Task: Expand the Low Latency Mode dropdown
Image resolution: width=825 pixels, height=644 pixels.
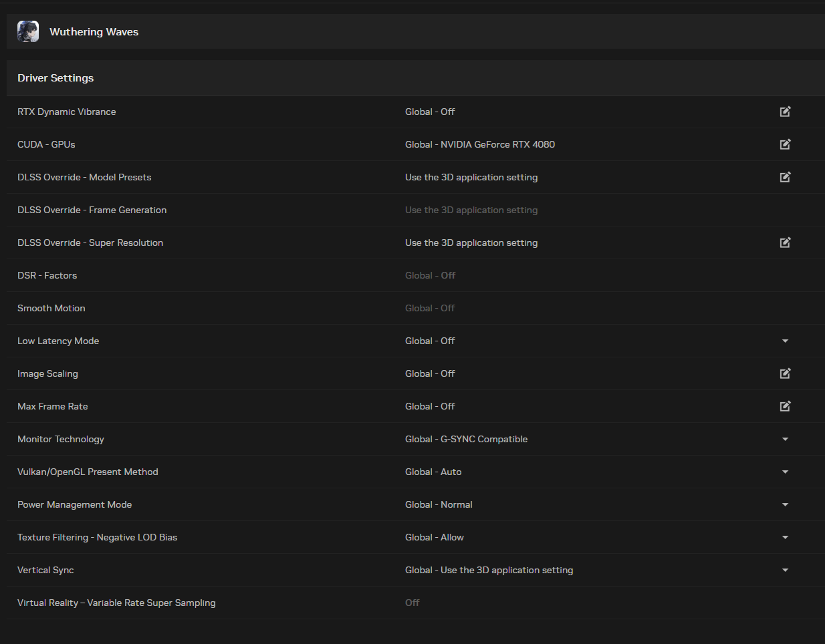Action: click(x=786, y=341)
